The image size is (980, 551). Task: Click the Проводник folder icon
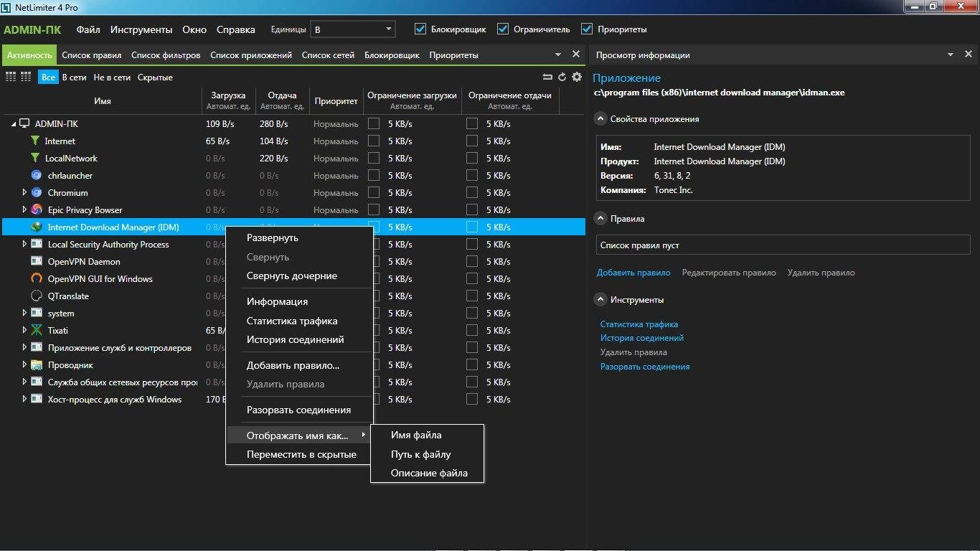click(x=37, y=365)
